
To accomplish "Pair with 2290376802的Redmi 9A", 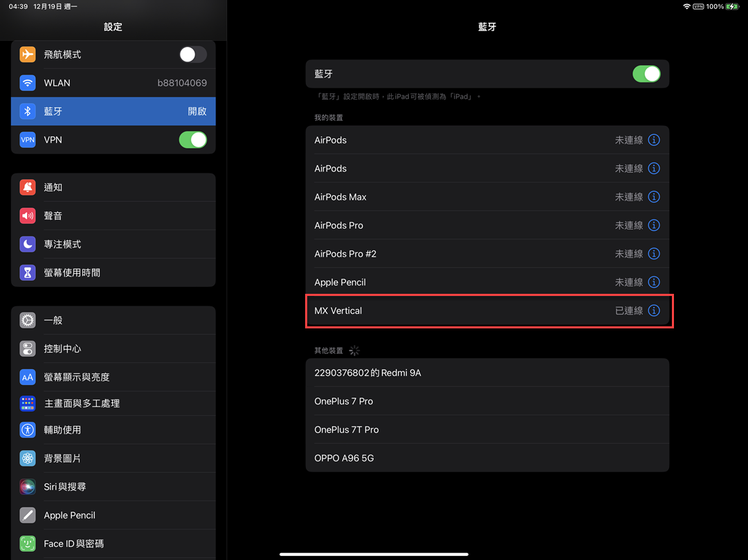I will [487, 373].
